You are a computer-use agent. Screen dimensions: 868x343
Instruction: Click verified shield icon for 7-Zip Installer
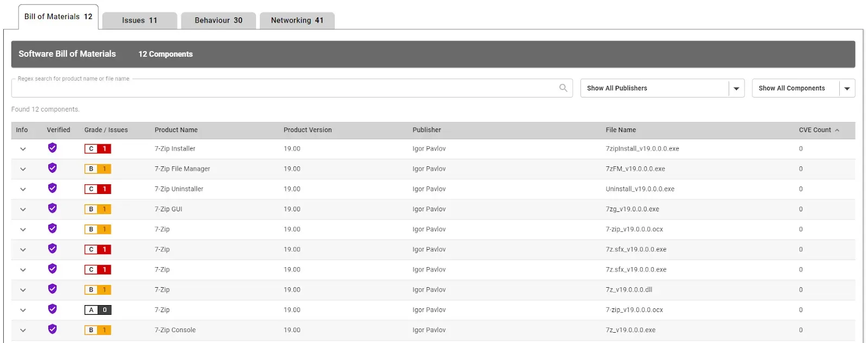53,148
